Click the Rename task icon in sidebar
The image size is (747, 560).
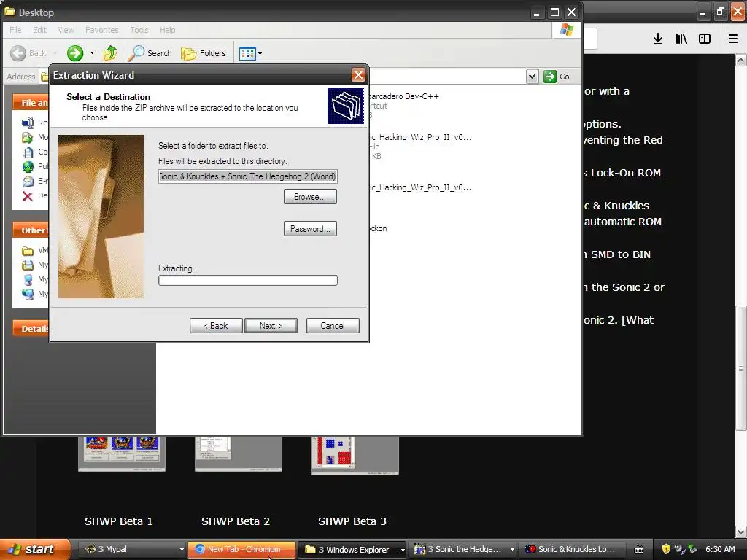point(28,122)
